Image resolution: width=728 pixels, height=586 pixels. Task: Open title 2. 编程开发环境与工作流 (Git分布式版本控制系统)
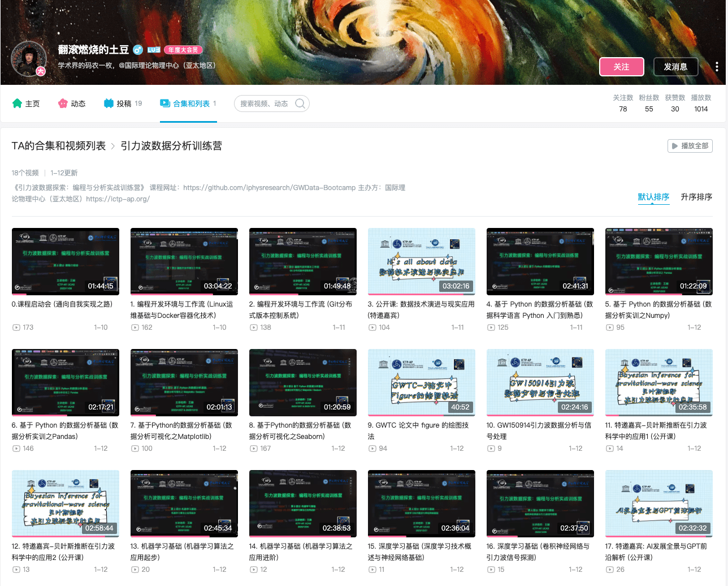[x=301, y=310]
